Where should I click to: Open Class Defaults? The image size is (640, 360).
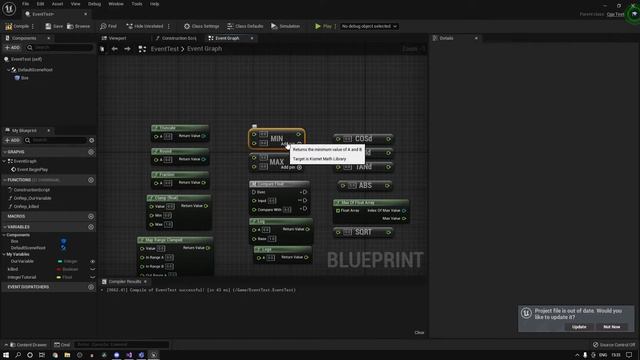point(245,26)
